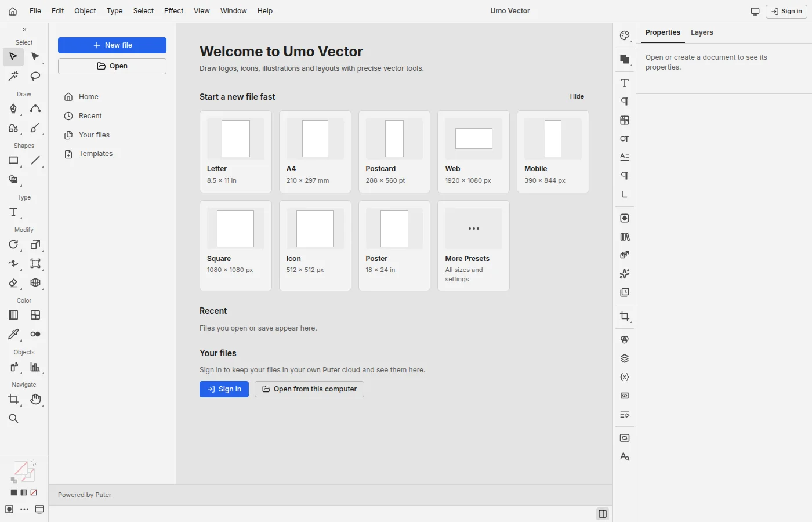Hide the Start a new file section
This screenshot has width=812, height=522.
tap(577, 96)
